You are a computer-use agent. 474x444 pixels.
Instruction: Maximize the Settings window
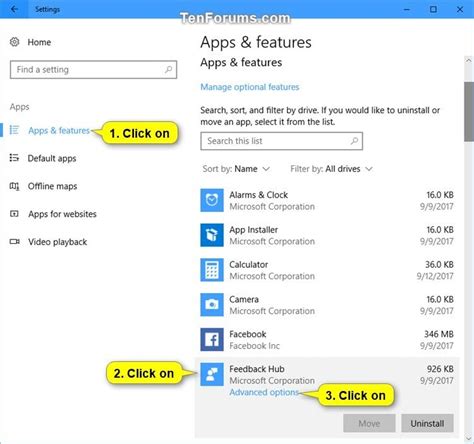point(433,9)
